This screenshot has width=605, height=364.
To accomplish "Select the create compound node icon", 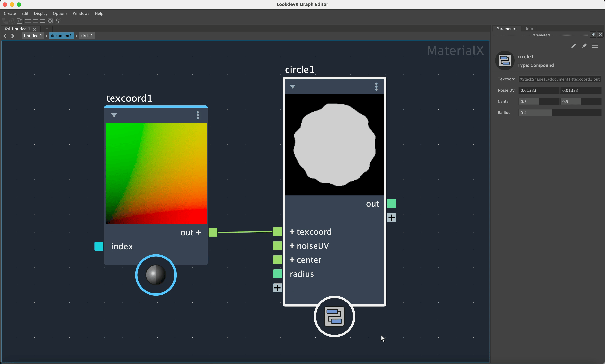I will tap(5, 21).
